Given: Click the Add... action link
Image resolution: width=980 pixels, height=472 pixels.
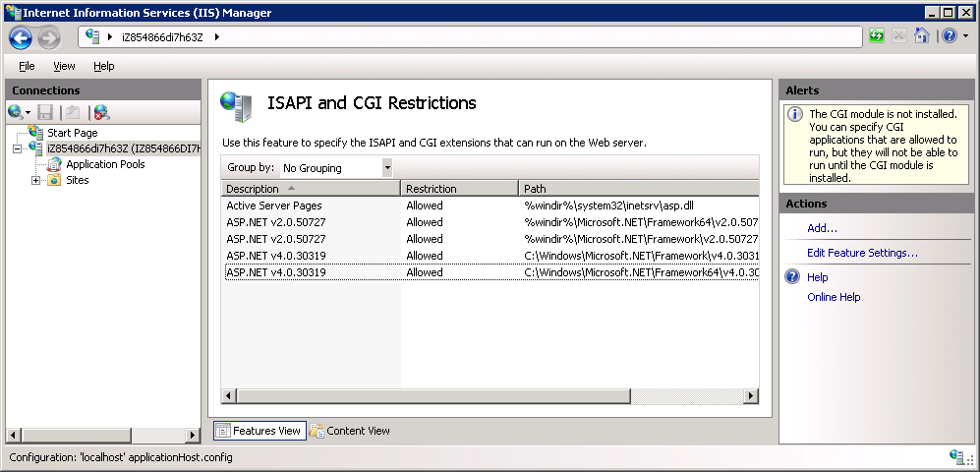Looking at the screenshot, I should pos(822,228).
